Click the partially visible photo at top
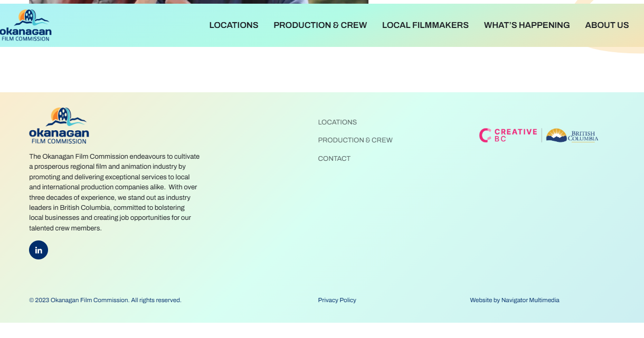This screenshot has height=338, width=644. (198, 2)
